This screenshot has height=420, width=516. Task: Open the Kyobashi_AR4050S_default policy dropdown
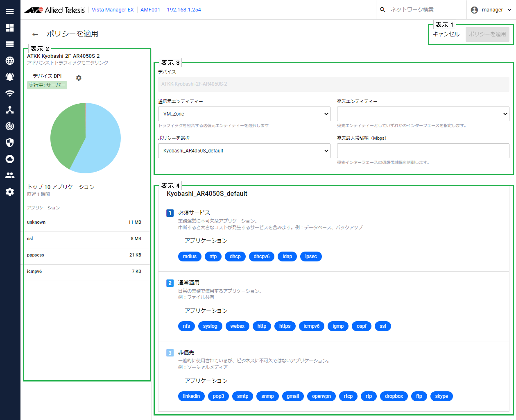tap(244, 151)
